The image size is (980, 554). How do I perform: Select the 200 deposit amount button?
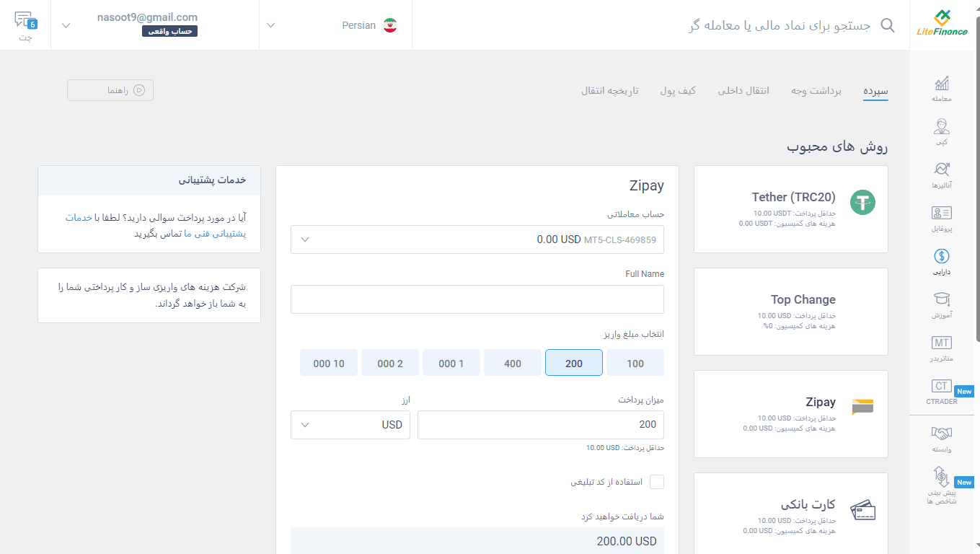[x=574, y=363]
